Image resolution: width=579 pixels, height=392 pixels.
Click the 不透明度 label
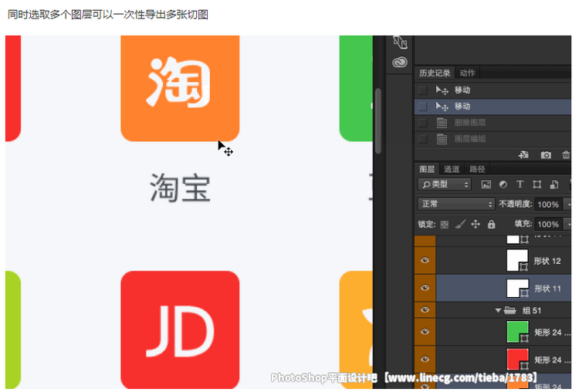tap(516, 204)
